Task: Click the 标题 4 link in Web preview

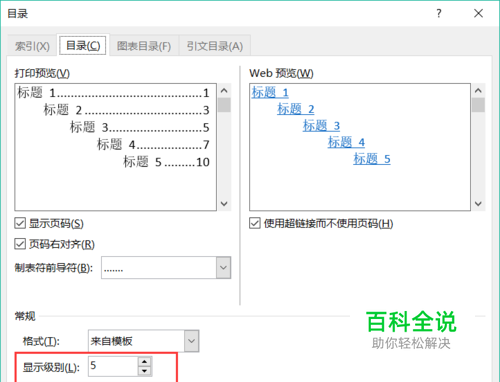Action: click(346, 142)
